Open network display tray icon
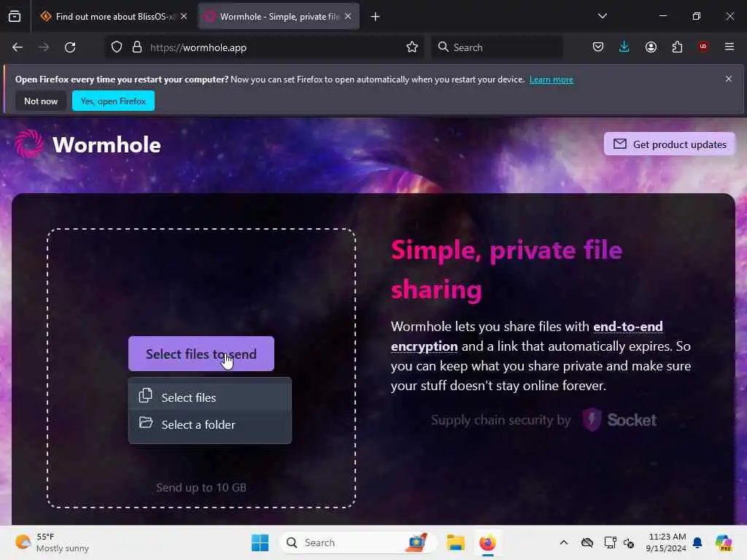747x560 pixels. tap(611, 542)
